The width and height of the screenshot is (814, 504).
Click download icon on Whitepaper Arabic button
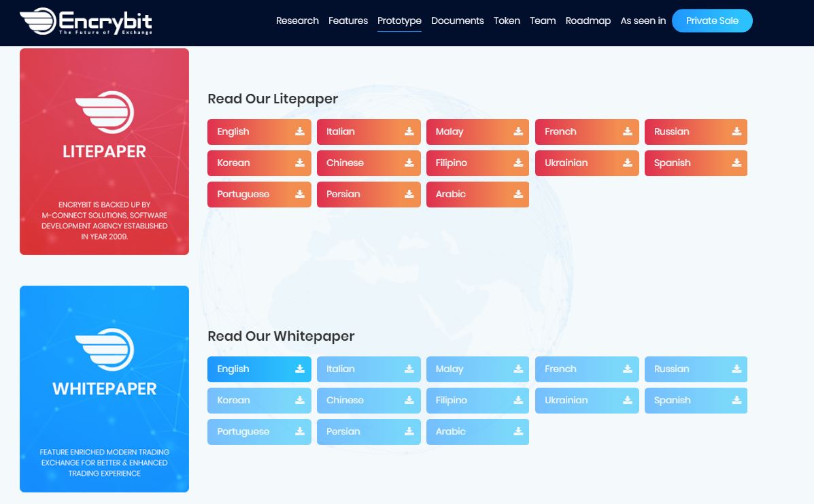pyautogui.click(x=518, y=431)
